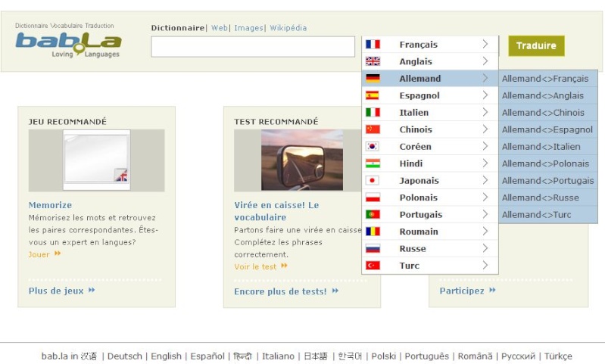The width and height of the screenshot is (605, 364).
Task: Click the Memorize game thumbnail
Action: (96, 160)
